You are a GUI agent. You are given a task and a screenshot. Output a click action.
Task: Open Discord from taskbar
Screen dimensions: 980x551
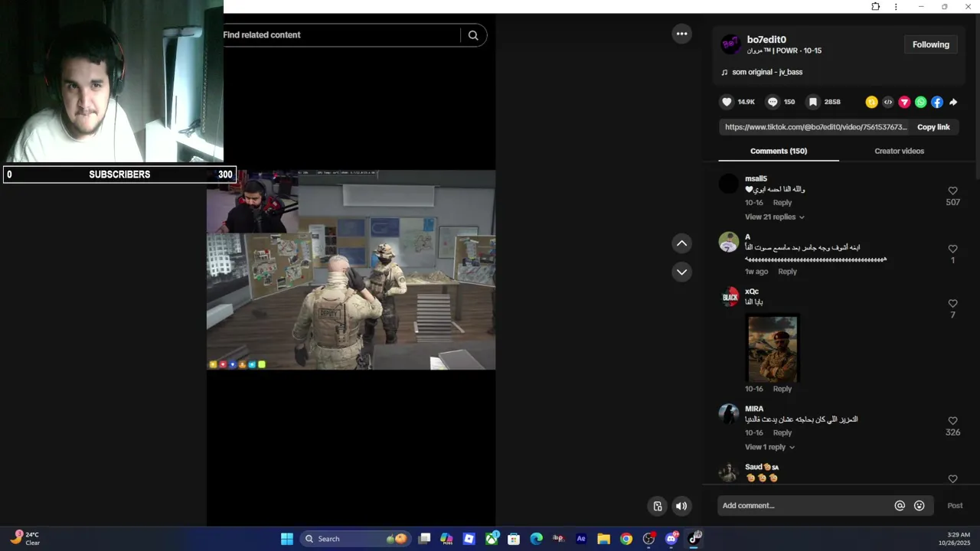(671, 539)
